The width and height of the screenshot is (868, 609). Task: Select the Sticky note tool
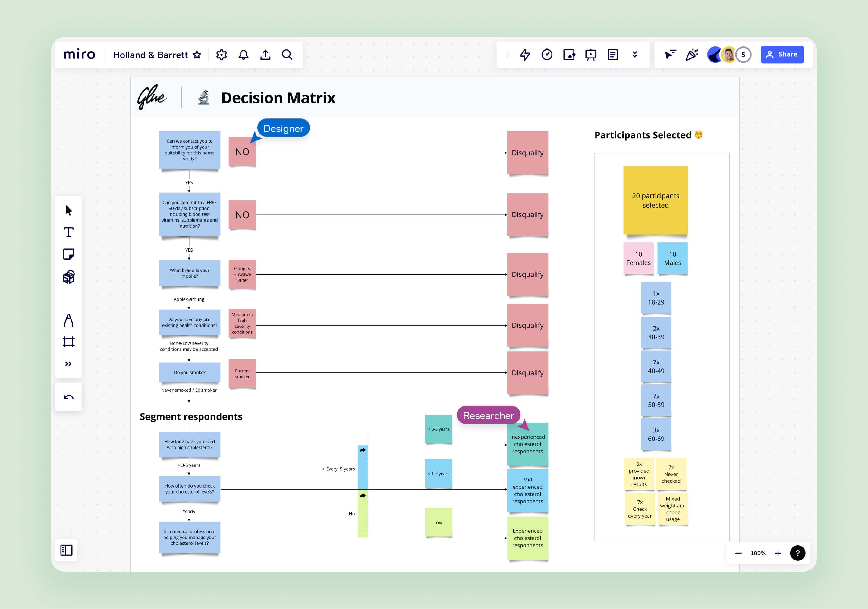tap(68, 254)
